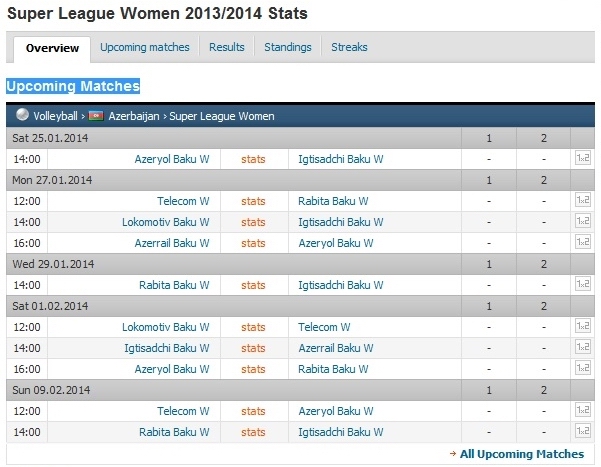
Task: Click the Azerbaijan flag icon
Action: tap(96, 116)
